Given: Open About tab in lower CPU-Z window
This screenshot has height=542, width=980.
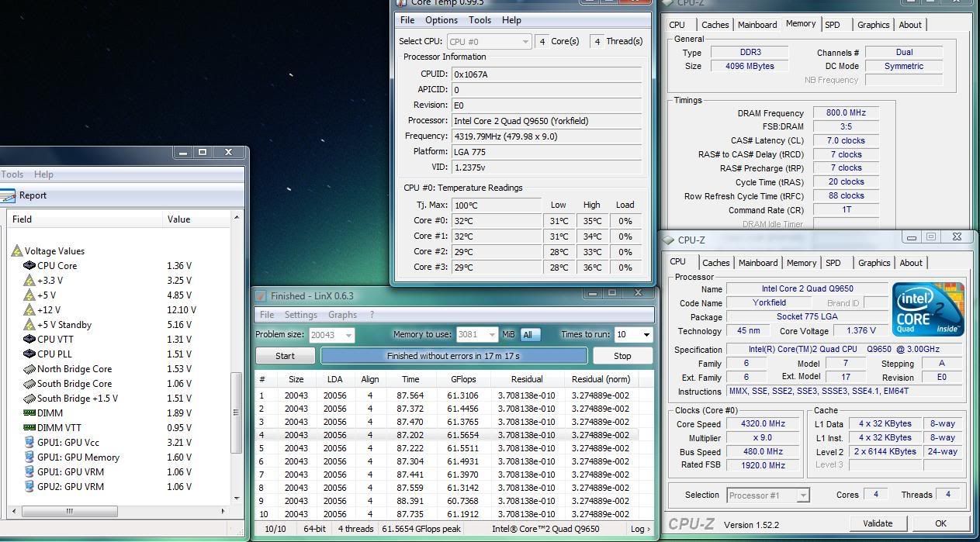Looking at the screenshot, I should click(911, 263).
